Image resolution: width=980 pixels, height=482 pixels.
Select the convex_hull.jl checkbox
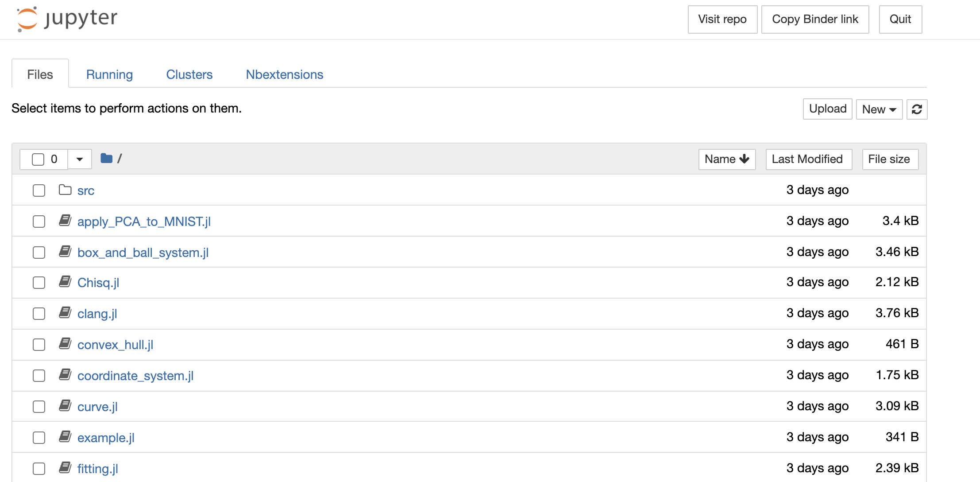tap(39, 344)
